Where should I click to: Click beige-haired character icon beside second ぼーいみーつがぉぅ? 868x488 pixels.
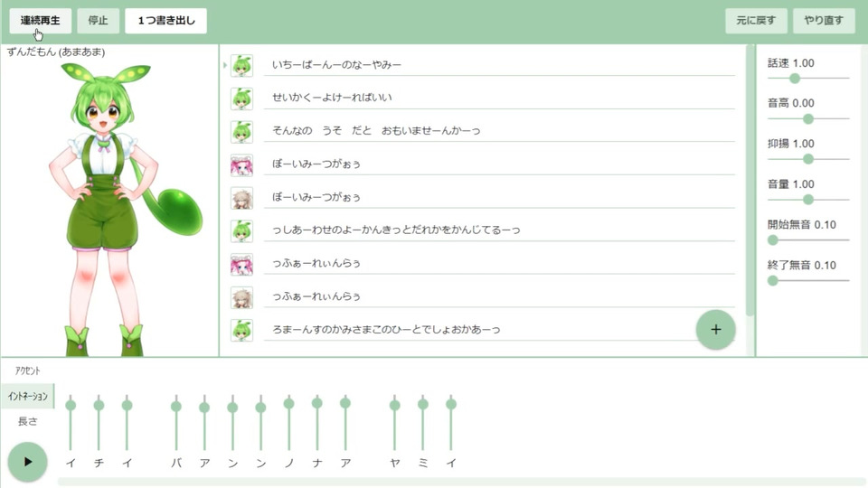pos(242,198)
